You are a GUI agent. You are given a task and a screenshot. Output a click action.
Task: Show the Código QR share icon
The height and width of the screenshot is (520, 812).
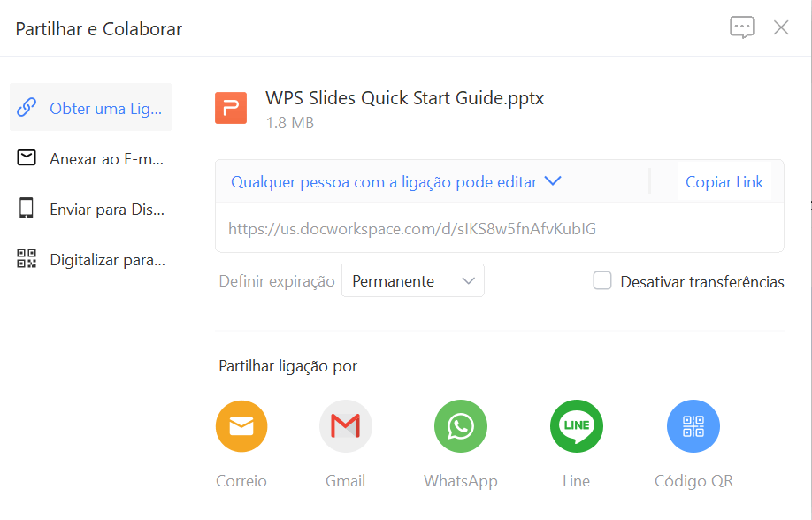coord(693,426)
